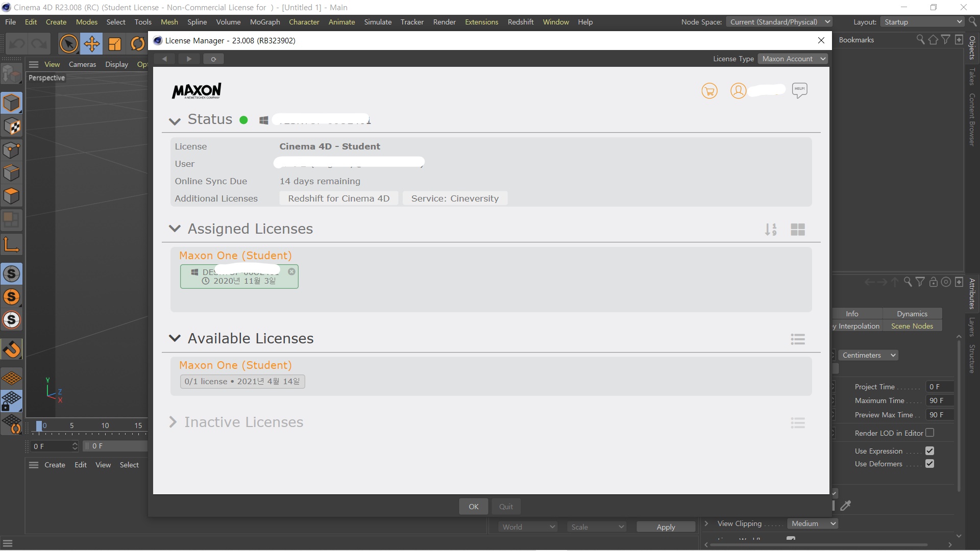The image size is (980, 551).
Task: Select the Live Selection tool
Action: 68,44
